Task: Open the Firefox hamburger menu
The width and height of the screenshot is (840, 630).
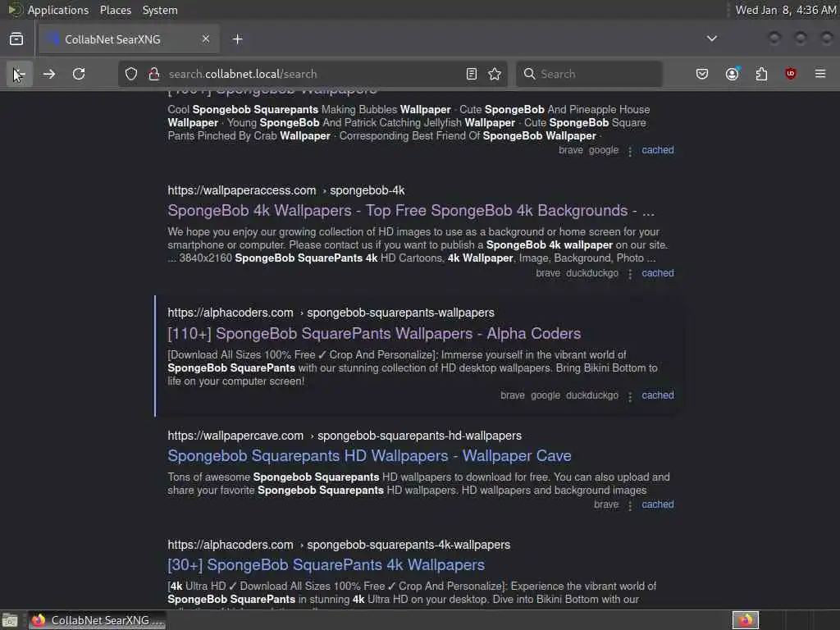Action: pos(820,74)
